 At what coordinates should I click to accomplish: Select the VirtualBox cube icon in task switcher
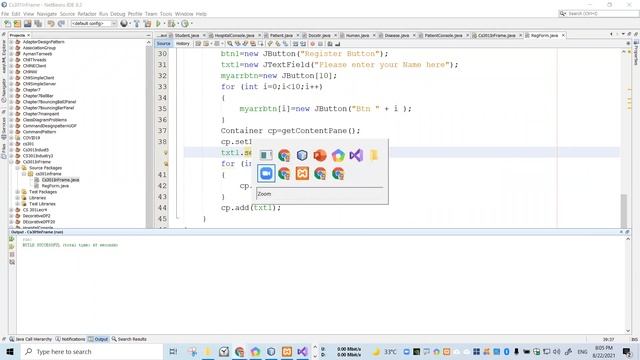pos(302,155)
